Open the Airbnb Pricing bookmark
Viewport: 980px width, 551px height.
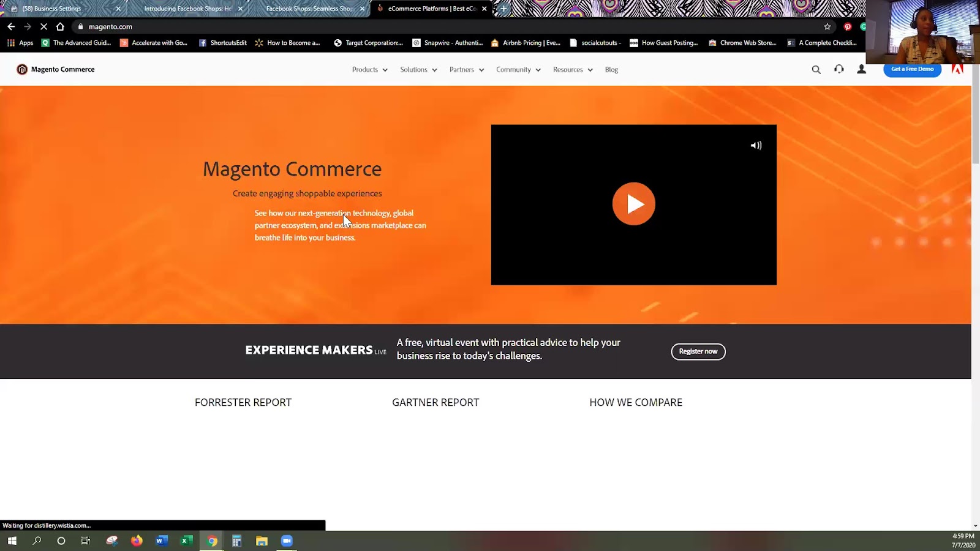pyautogui.click(x=526, y=43)
